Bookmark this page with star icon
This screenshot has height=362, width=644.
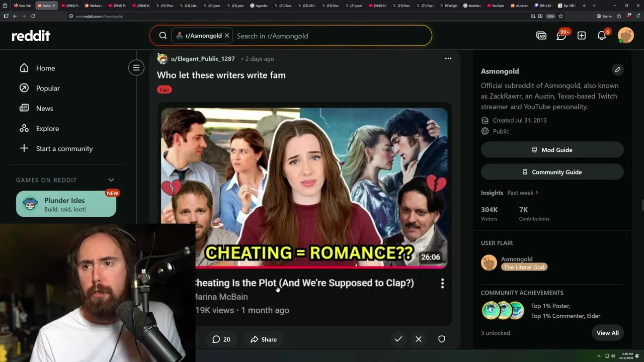(560, 16)
